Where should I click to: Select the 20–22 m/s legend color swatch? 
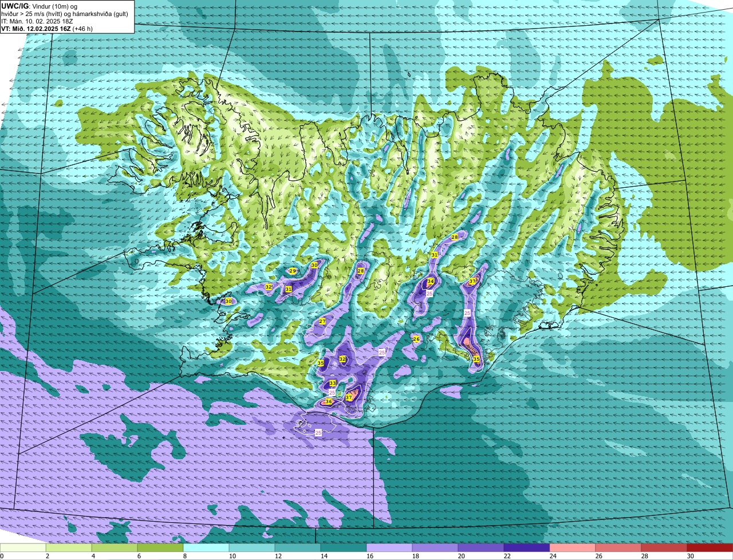click(481, 547)
